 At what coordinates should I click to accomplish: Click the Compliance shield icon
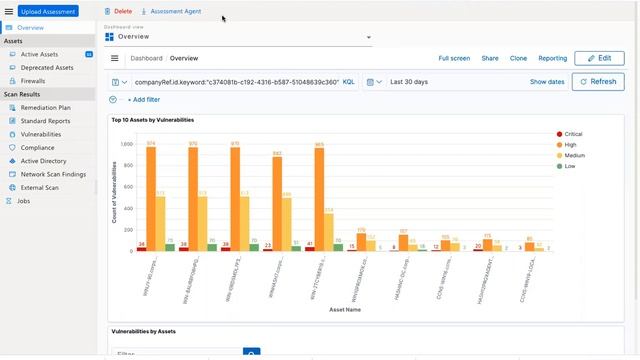point(12,147)
